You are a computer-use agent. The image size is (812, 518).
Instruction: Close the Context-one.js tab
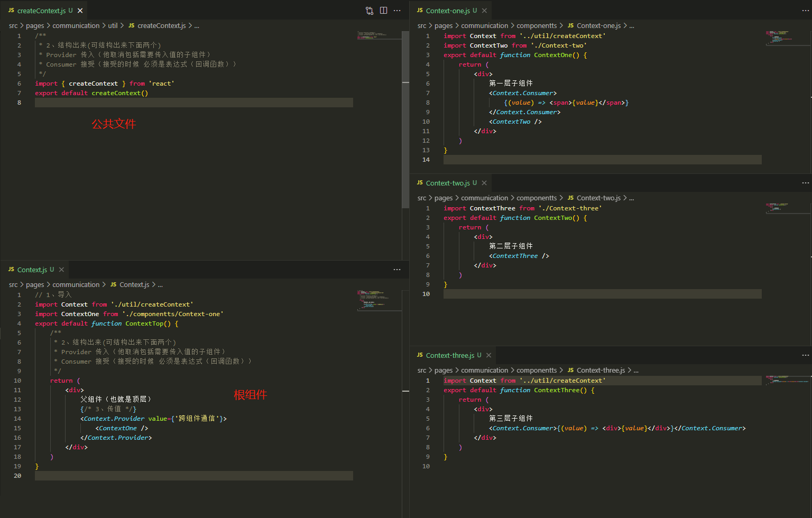[484, 11]
